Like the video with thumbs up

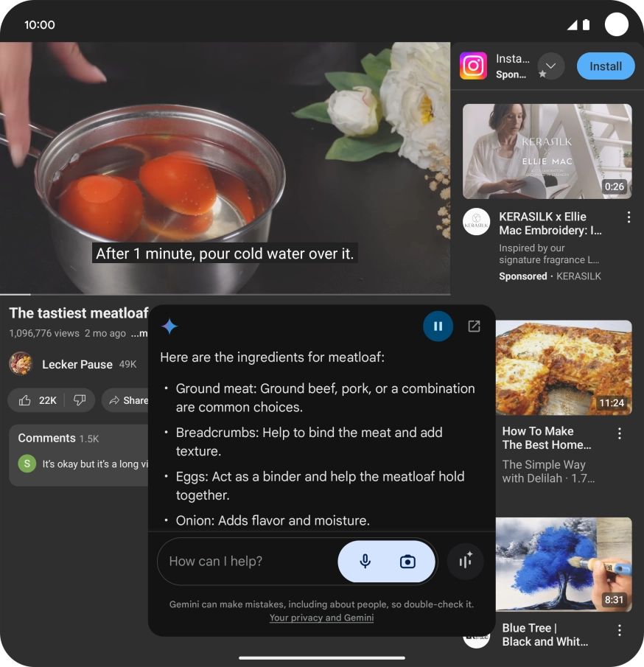click(x=38, y=400)
